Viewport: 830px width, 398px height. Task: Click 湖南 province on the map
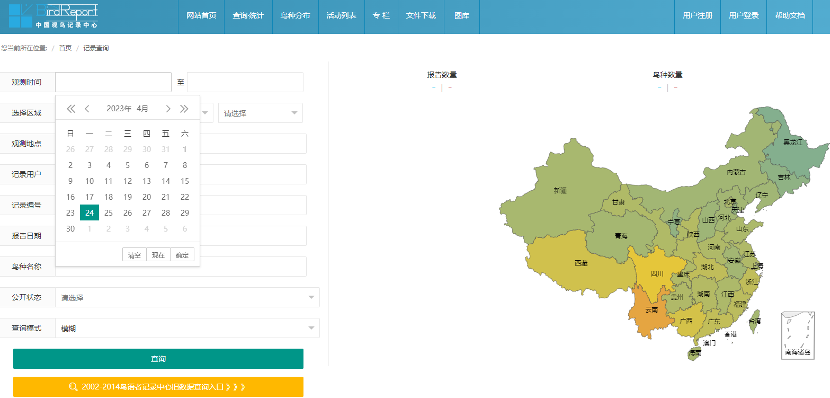click(703, 293)
